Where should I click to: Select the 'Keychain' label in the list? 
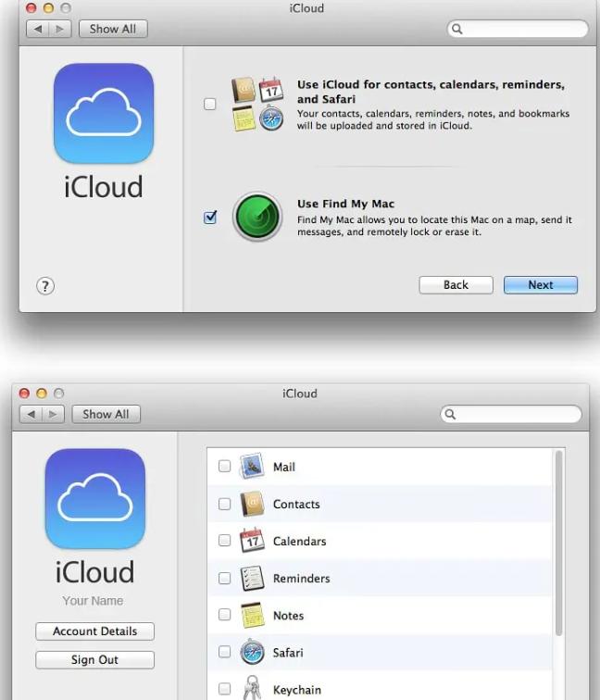[297, 690]
